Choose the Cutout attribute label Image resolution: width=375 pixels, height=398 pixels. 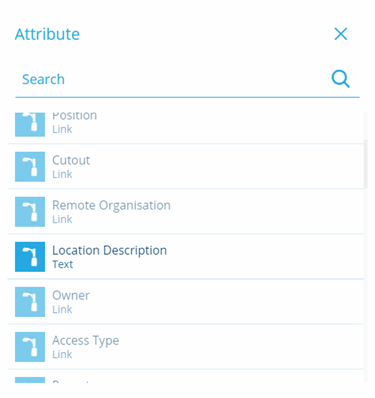click(71, 160)
